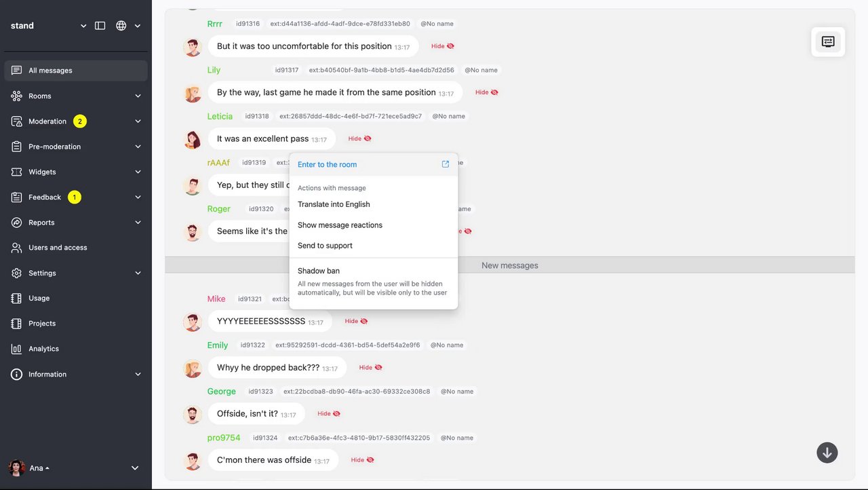Open the external link icon beside Enter to the room
The height and width of the screenshot is (490, 868).
pyautogui.click(x=446, y=164)
